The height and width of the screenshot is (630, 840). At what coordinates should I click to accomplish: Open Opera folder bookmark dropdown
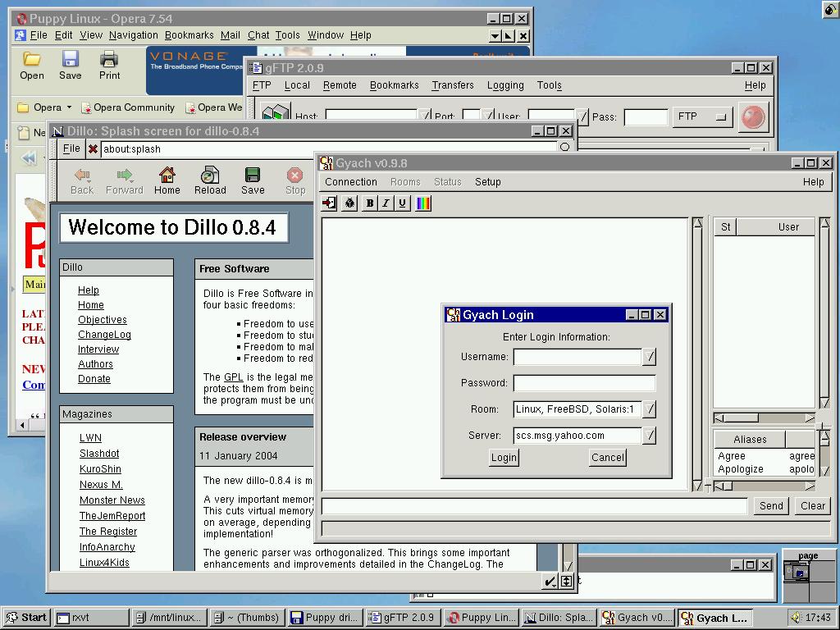tap(69, 107)
